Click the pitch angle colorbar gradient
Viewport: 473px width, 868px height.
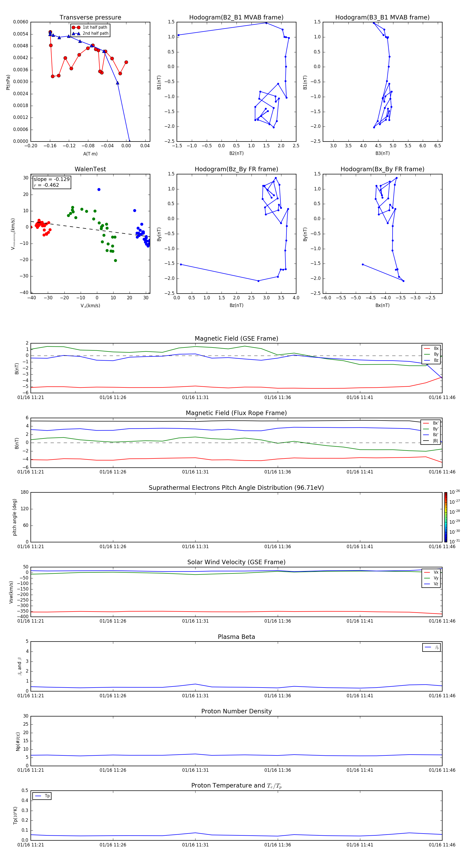[446, 517]
